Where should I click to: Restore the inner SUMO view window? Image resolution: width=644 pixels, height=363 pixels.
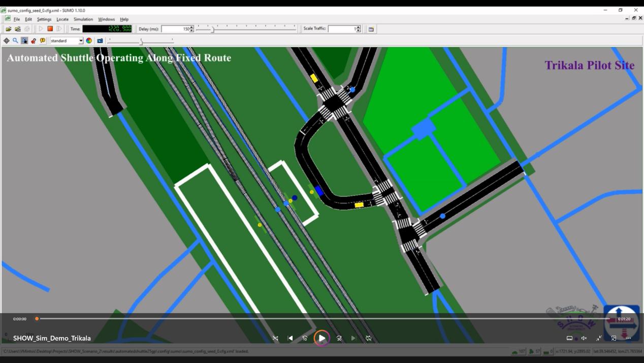tap(634, 18)
